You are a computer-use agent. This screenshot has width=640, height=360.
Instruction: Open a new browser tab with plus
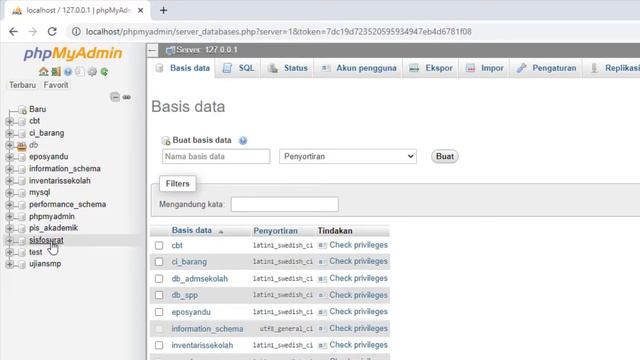point(163,10)
